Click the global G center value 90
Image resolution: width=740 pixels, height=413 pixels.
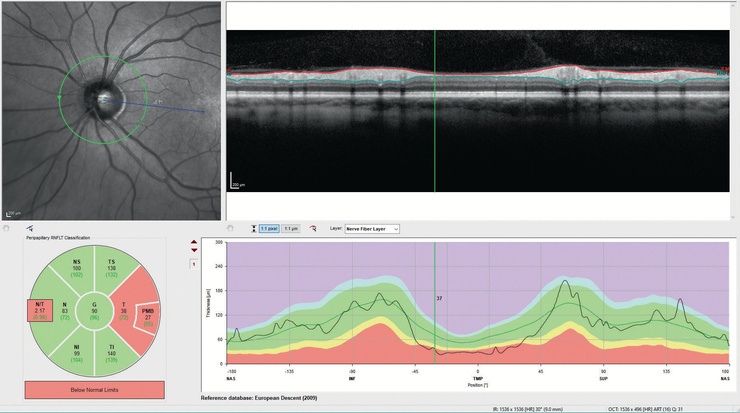click(x=94, y=312)
